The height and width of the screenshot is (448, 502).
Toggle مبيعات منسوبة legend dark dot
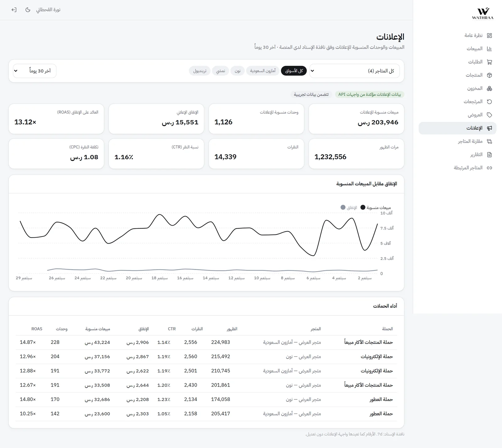(x=363, y=208)
